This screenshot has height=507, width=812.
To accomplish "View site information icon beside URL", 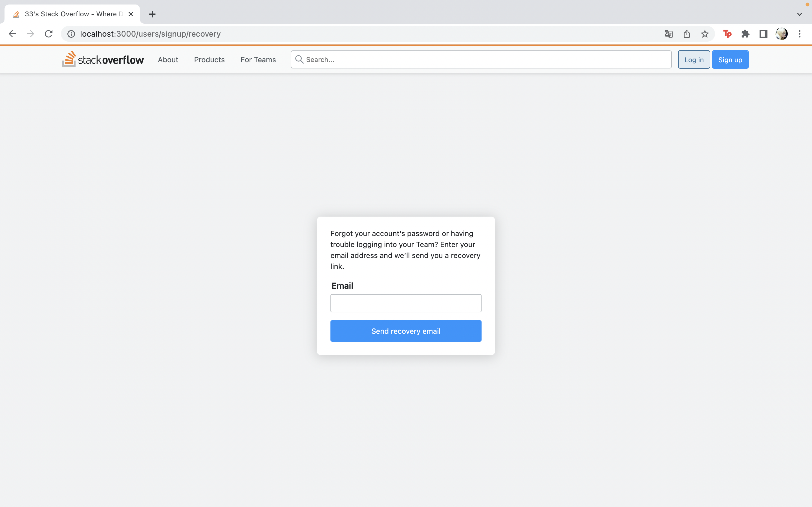I will 71,34.
